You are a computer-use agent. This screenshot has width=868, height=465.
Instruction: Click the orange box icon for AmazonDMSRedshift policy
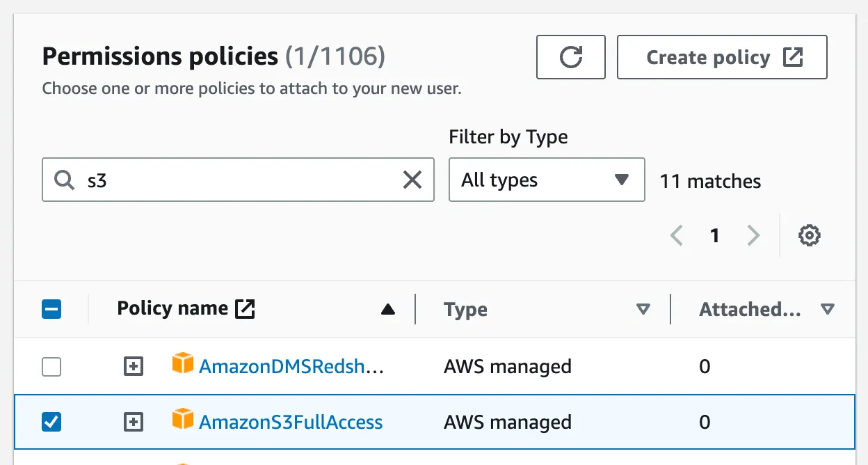point(182,363)
